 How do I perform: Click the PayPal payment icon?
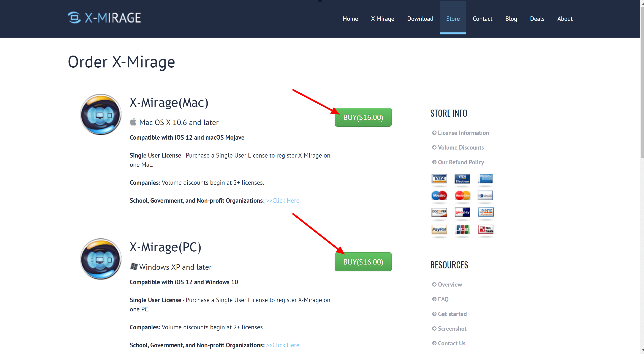439,229
